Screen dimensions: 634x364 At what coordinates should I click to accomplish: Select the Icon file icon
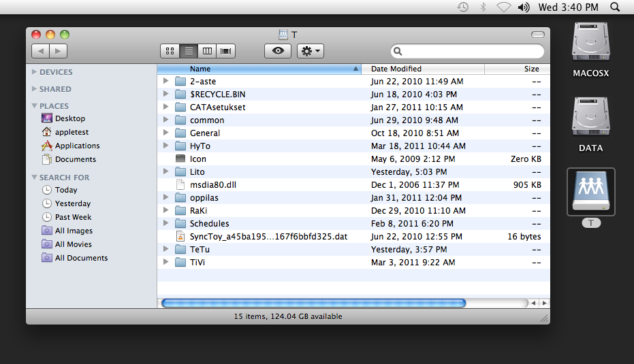tap(180, 159)
